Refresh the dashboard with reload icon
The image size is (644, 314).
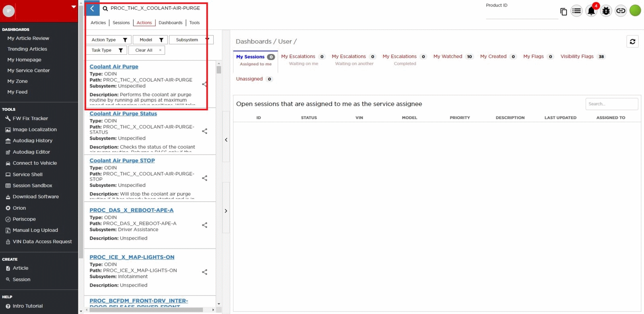(632, 41)
